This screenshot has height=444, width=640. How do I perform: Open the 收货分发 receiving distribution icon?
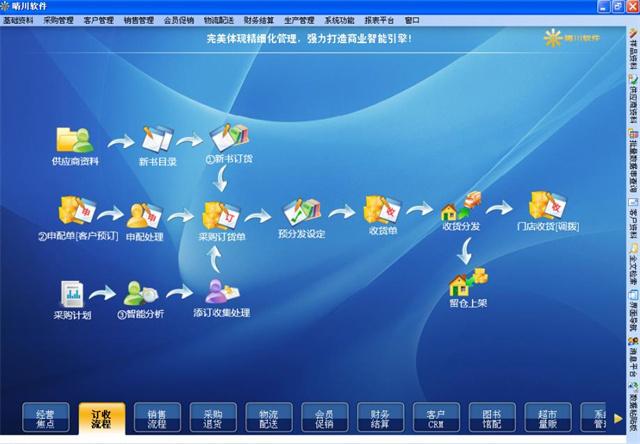tap(461, 206)
